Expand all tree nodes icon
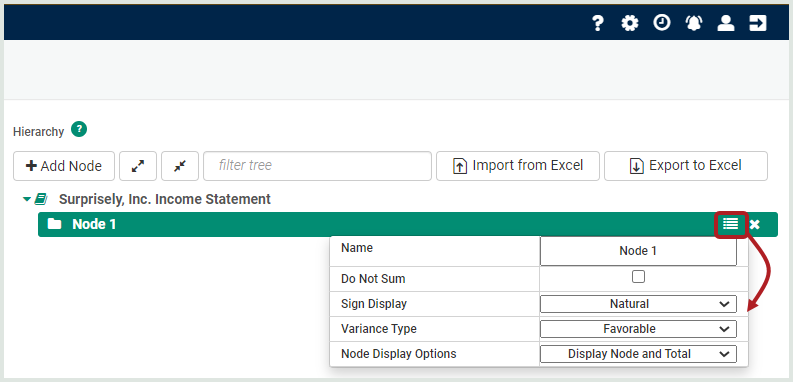793x382 pixels. [138, 166]
